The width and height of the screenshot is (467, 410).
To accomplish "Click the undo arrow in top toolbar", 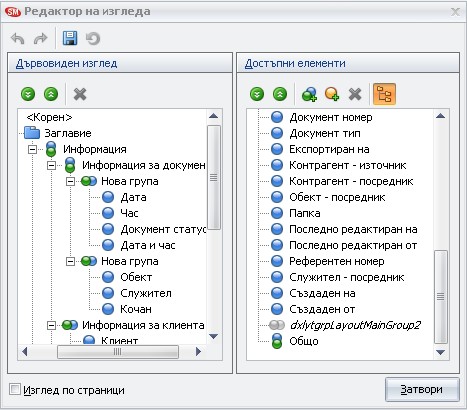I will coord(17,39).
